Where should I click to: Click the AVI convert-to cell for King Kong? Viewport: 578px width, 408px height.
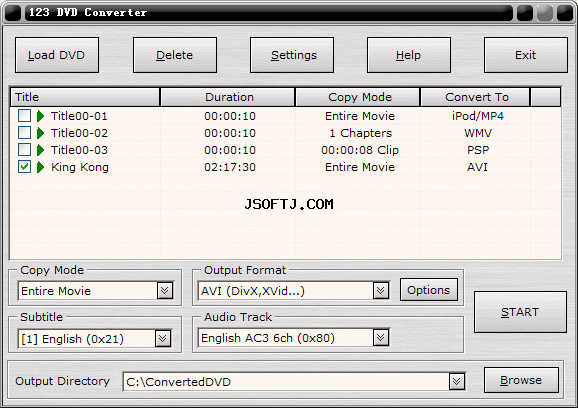click(477, 167)
